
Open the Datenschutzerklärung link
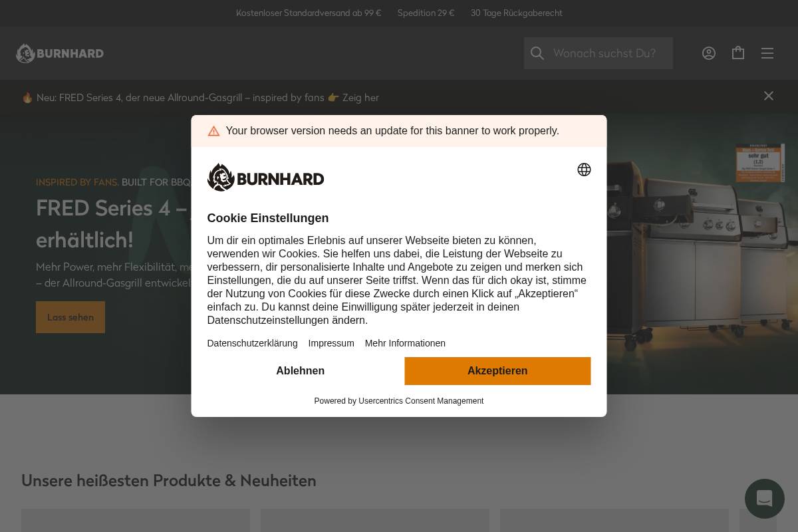[252, 343]
